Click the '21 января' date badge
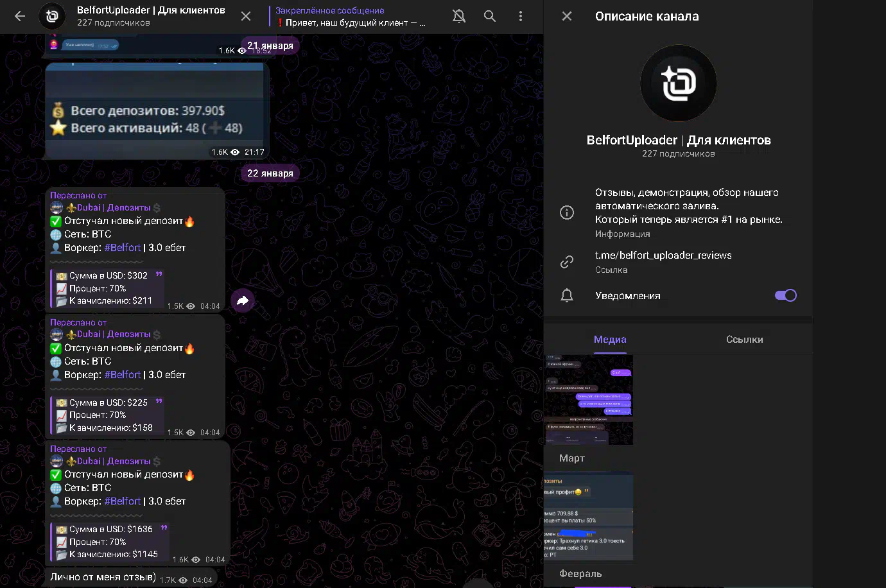 pos(270,46)
